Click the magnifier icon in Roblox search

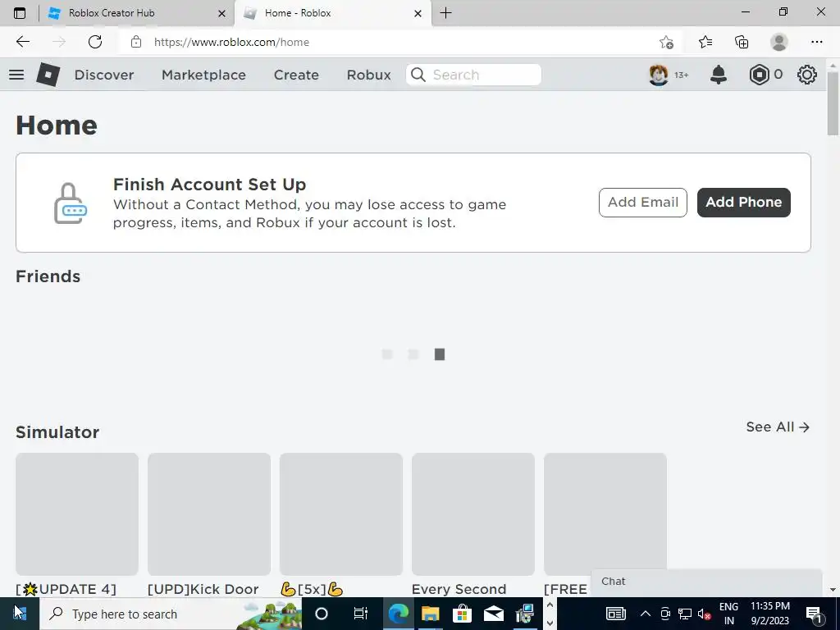[x=418, y=75]
